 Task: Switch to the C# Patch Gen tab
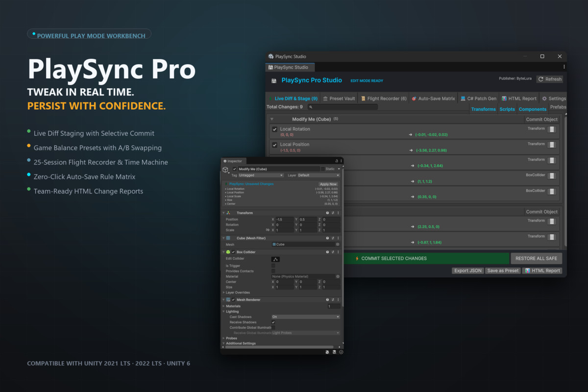click(x=478, y=98)
